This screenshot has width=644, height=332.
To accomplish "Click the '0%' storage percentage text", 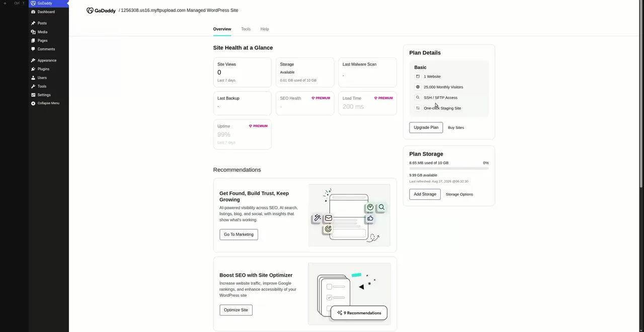I will (486, 163).
